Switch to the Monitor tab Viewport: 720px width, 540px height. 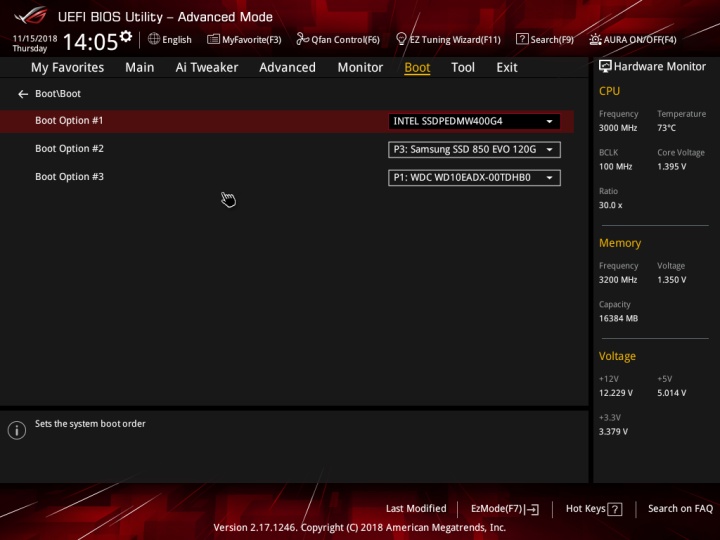click(360, 68)
